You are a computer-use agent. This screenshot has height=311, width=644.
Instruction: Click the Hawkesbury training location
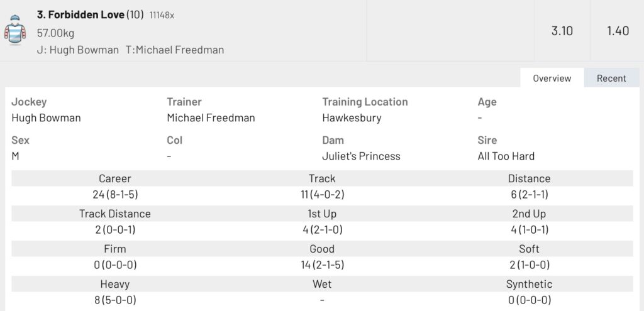pos(352,117)
